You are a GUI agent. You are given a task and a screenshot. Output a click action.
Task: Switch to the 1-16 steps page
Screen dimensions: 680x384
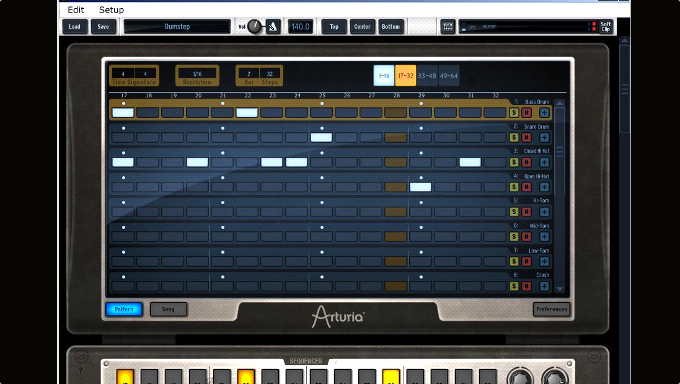click(384, 75)
